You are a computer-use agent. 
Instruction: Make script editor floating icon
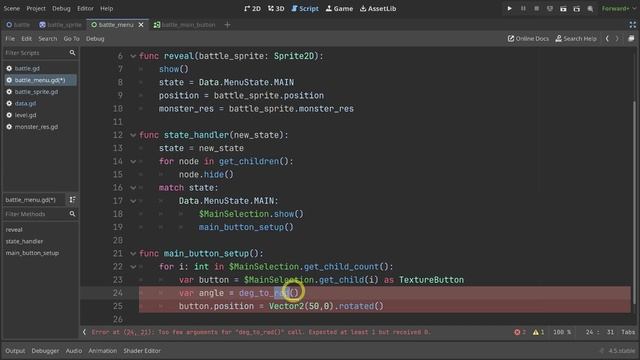point(631,39)
